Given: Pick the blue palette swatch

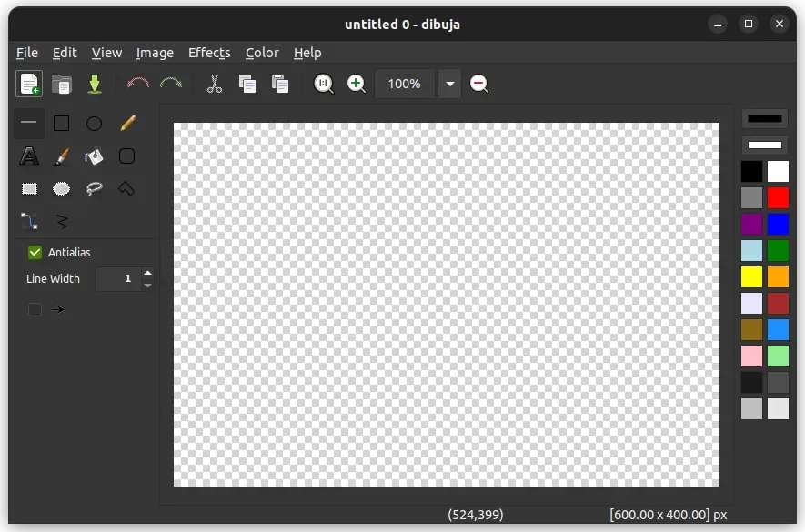Looking at the screenshot, I should (x=779, y=225).
